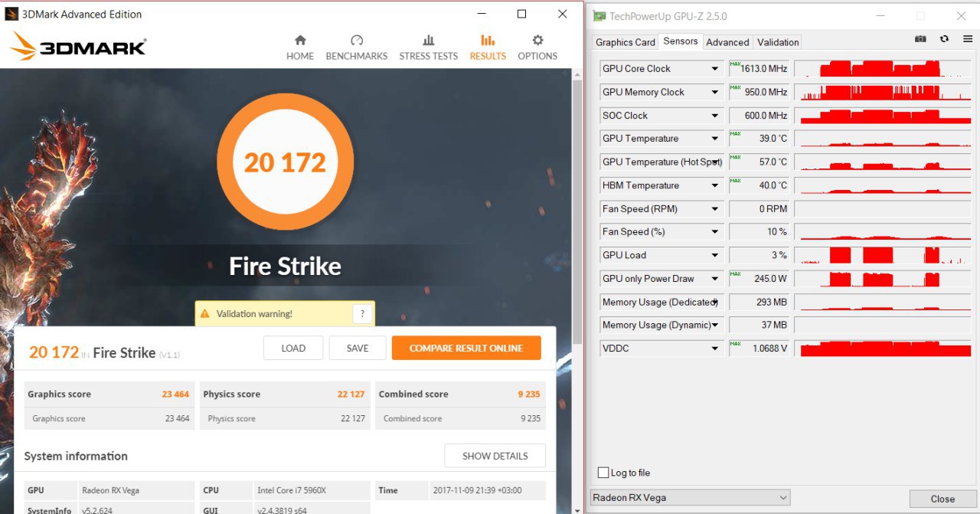Open the Radeon RX Vega GPU selector
The image size is (980, 514).
[x=691, y=498]
